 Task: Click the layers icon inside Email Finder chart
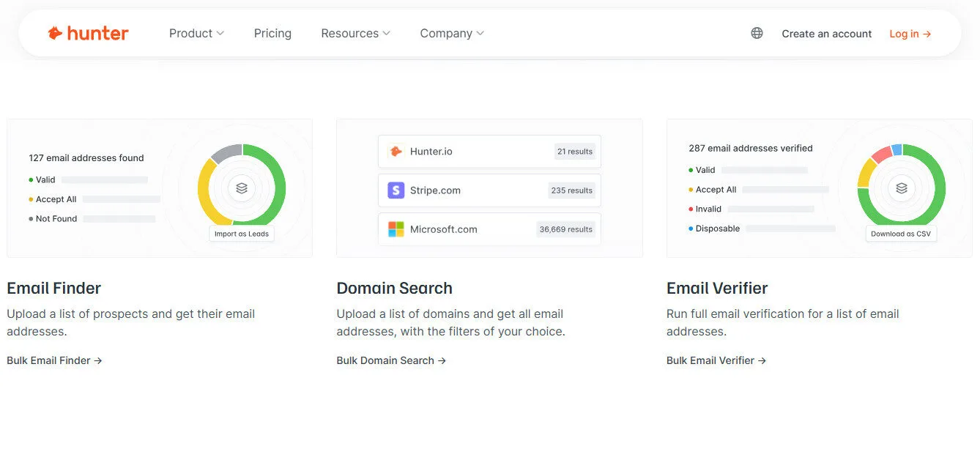(x=241, y=188)
